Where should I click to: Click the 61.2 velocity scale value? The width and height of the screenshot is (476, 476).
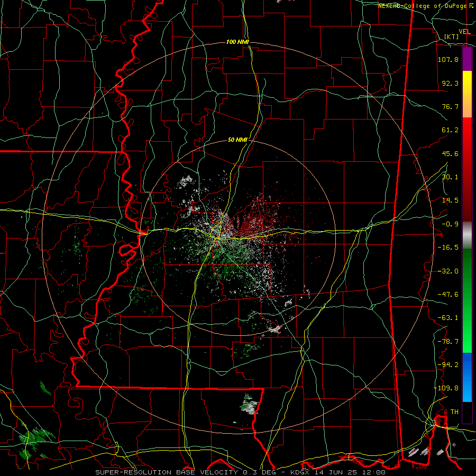450,130
